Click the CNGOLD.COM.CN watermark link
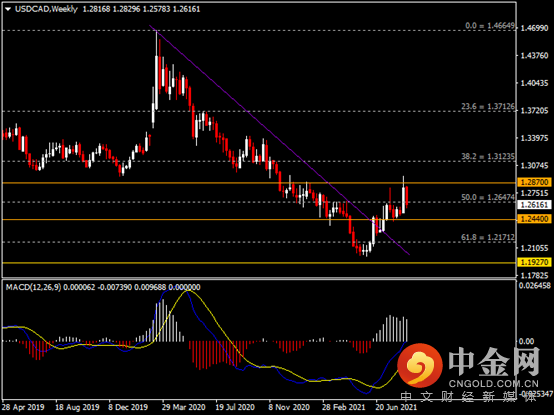The image size is (554, 415). coord(494,384)
